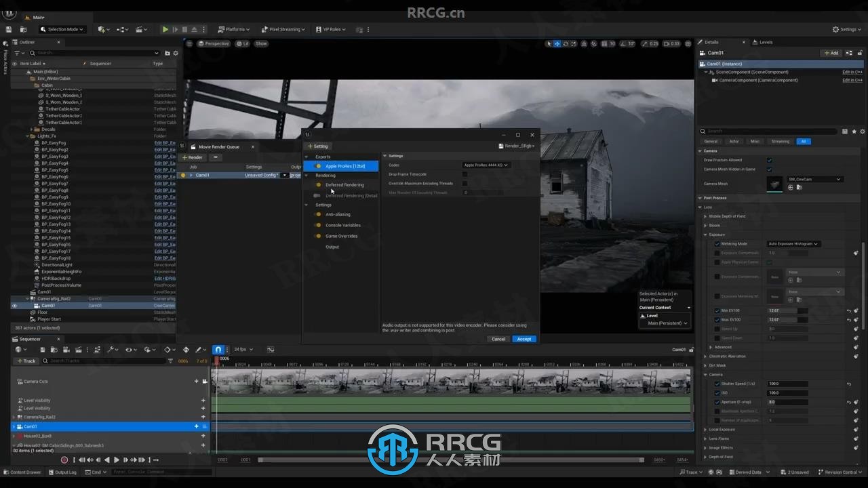Toggle Min EV100 override checkbox
The image size is (868, 488).
click(717, 310)
